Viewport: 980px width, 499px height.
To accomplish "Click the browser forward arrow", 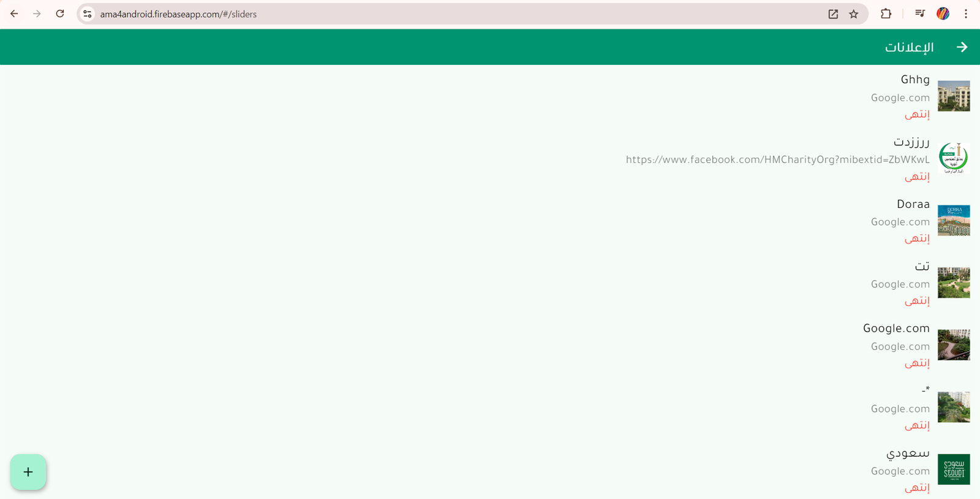I will (37, 13).
